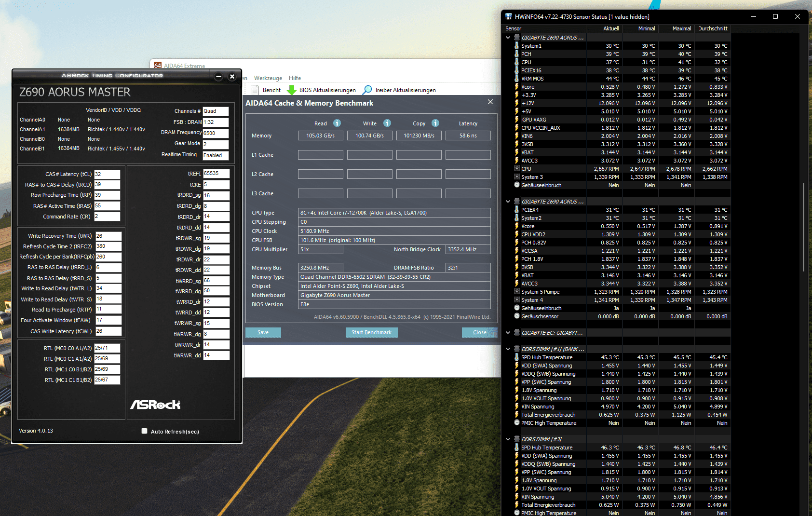Click the tREFI value field showing 65535
Viewport: 812px width, 516px height.
(216, 173)
